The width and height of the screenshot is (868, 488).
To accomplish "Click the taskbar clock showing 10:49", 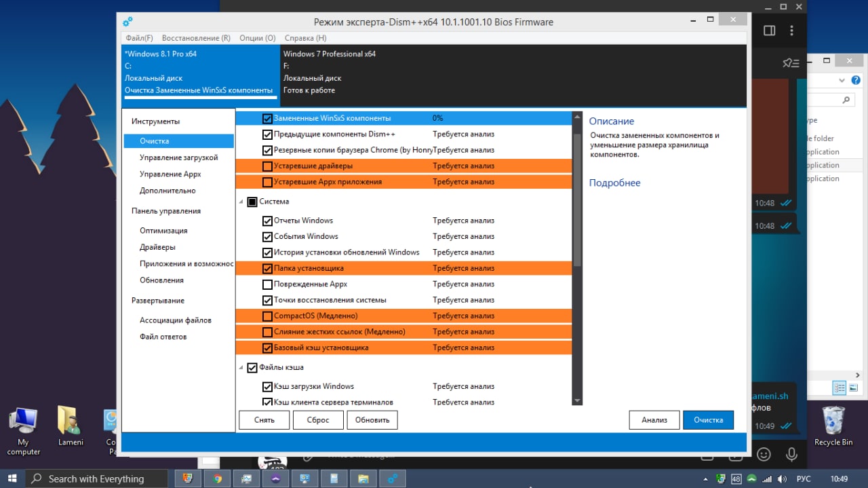I will pos(839,479).
